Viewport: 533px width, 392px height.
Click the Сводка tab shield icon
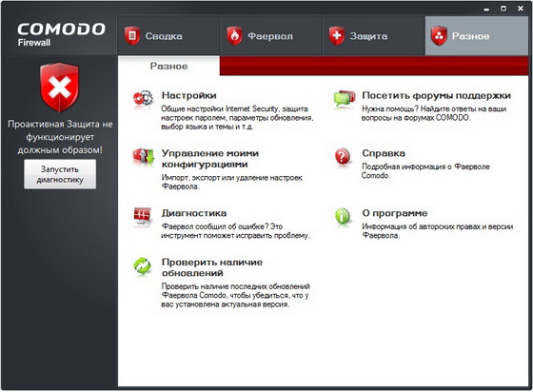point(132,35)
